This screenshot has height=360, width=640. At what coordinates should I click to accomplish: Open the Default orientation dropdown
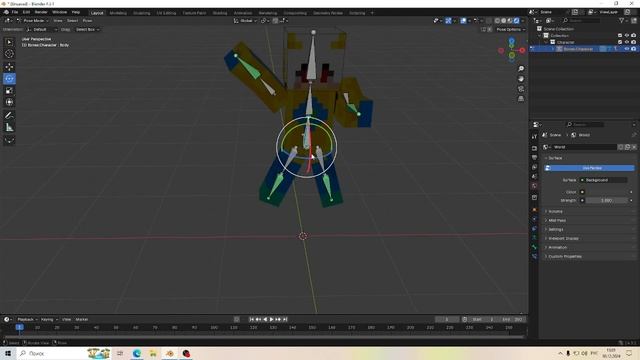point(41,29)
